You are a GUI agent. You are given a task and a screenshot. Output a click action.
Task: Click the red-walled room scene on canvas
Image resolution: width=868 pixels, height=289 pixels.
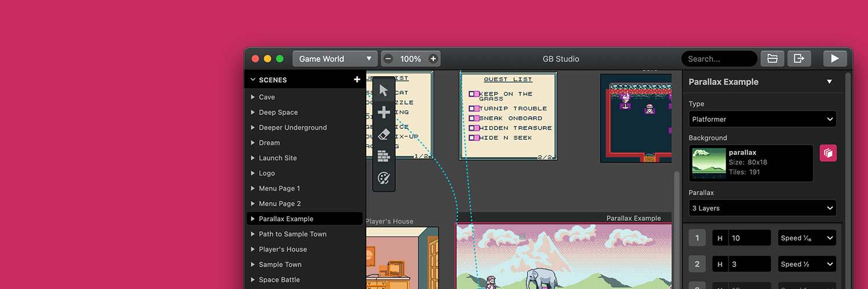pos(636,118)
